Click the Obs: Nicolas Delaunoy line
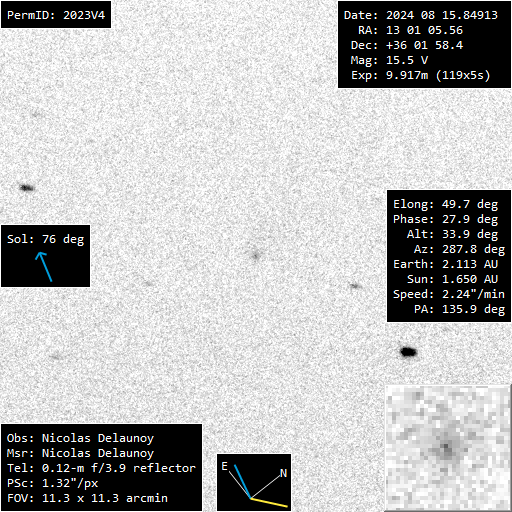The image size is (512, 512). click(80, 438)
